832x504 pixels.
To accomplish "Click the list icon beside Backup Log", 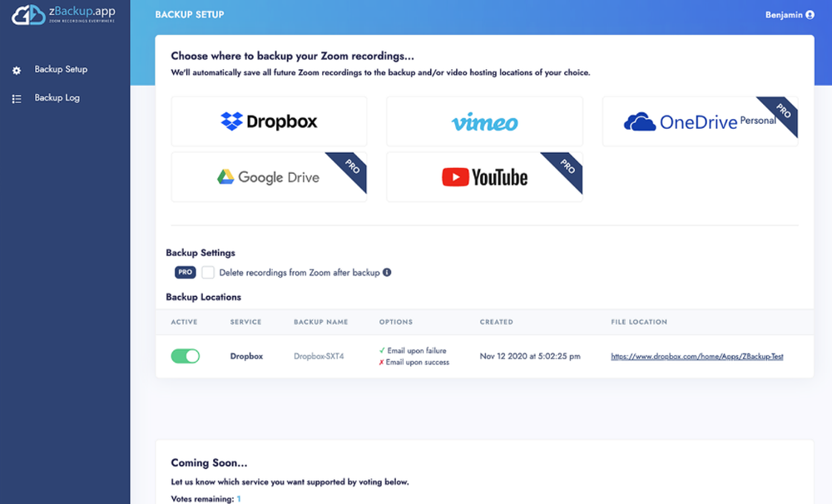I will pos(15,97).
